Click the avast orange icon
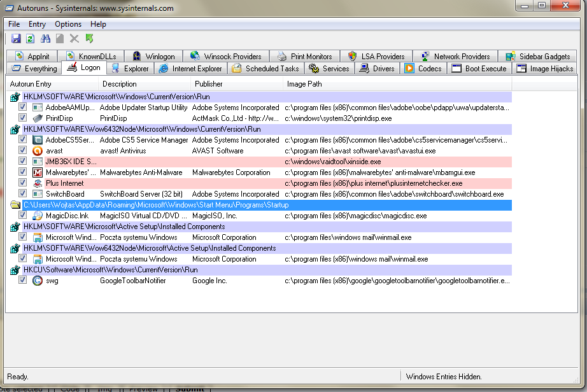 [x=38, y=151]
